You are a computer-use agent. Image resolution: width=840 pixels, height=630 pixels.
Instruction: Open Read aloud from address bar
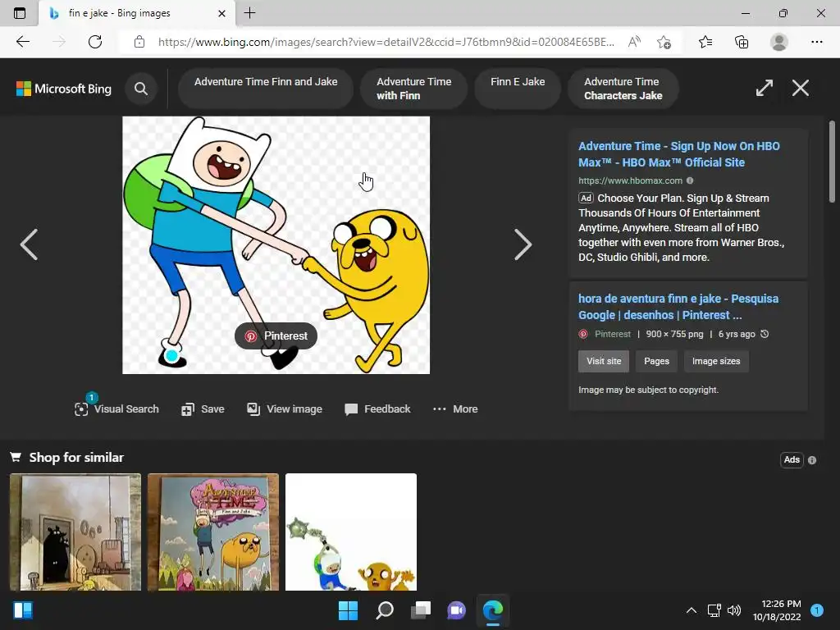point(634,42)
